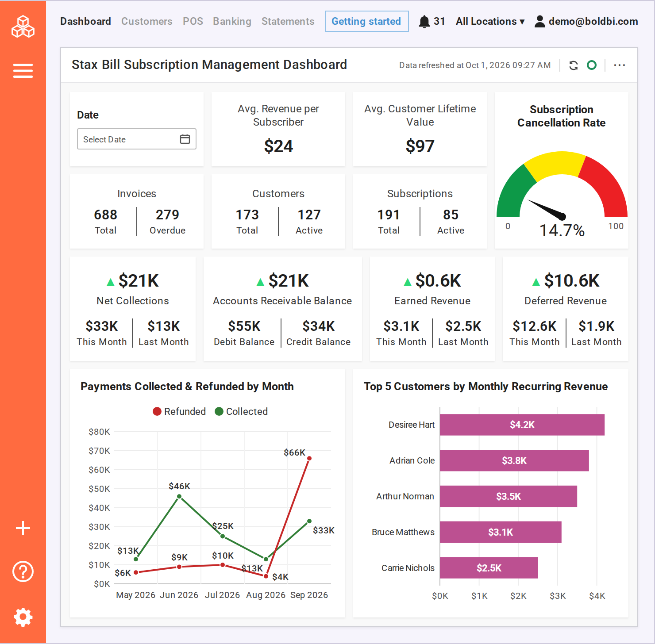This screenshot has width=655, height=644.
Task: Click the Carrie Nichols $2.5K bar
Action: click(x=489, y=568)
